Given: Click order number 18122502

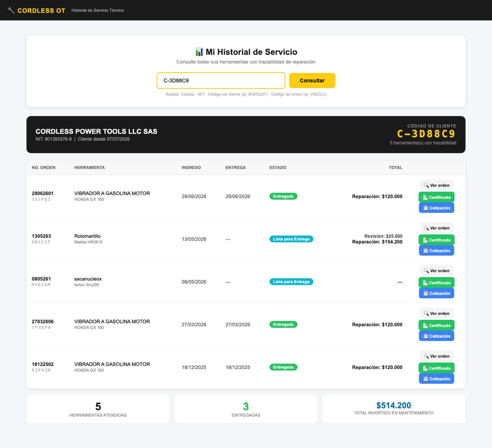Looking at the screenshot, I should tap(43, 364).
